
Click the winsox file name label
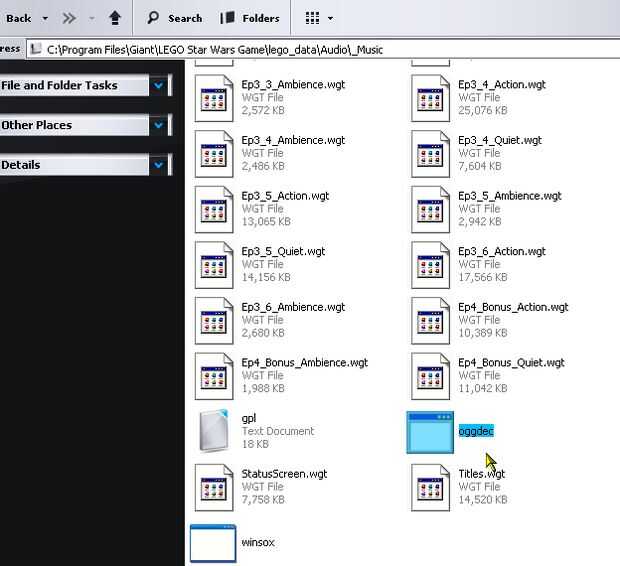coord(258,542)
